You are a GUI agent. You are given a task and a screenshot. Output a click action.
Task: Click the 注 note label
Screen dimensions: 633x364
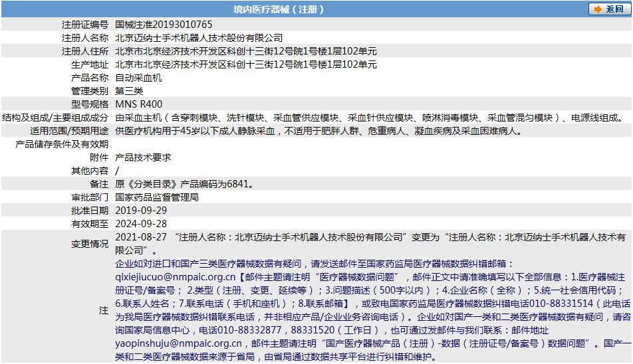pyautogui.click(x=104, y=310)
